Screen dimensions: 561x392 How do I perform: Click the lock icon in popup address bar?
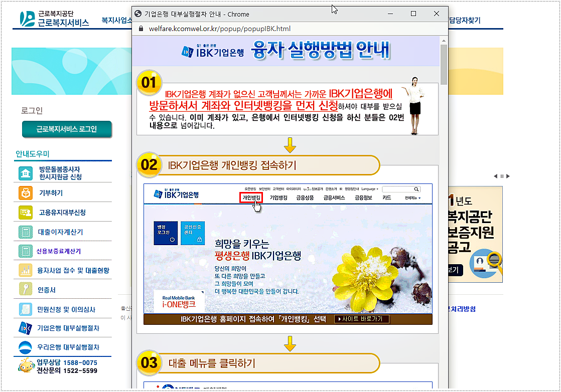(x=141, y=29)
